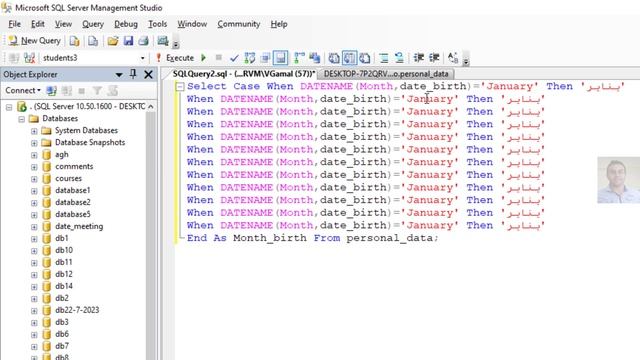
Task: Open the Window menu
Action: (x=192, y=24)
